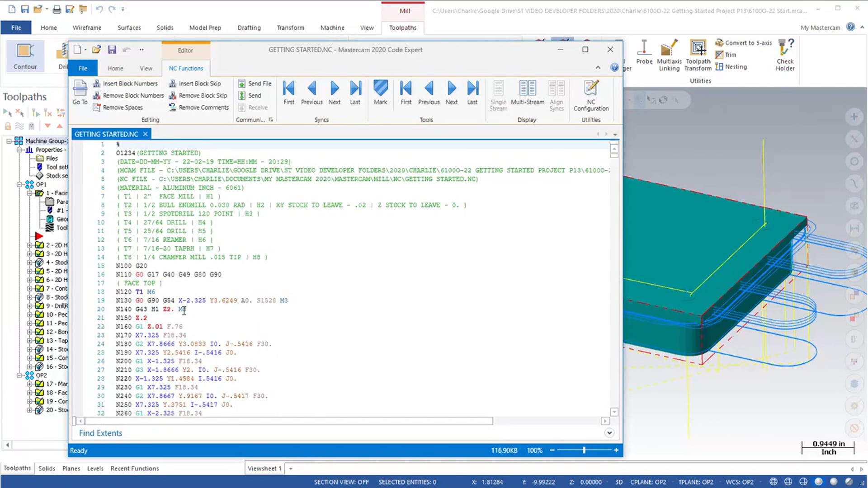
Task: Click Insert Block Numbers
Action: pos(125,84)
